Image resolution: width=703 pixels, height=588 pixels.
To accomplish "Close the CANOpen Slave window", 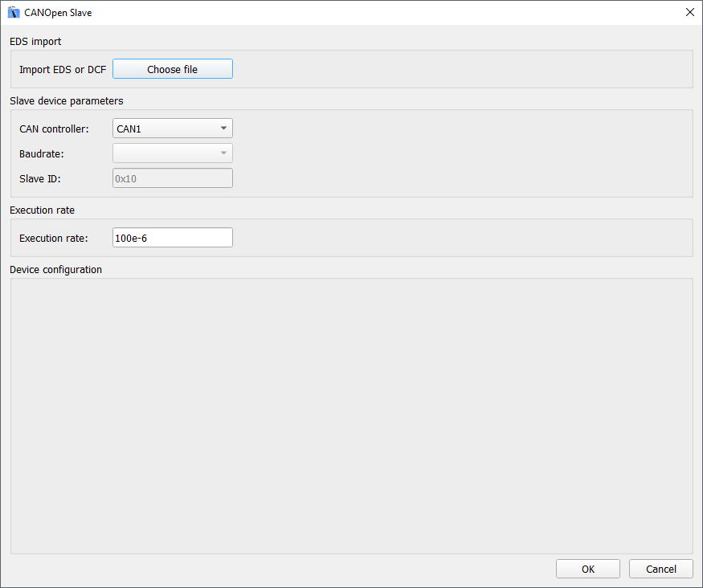I will 689,13.
